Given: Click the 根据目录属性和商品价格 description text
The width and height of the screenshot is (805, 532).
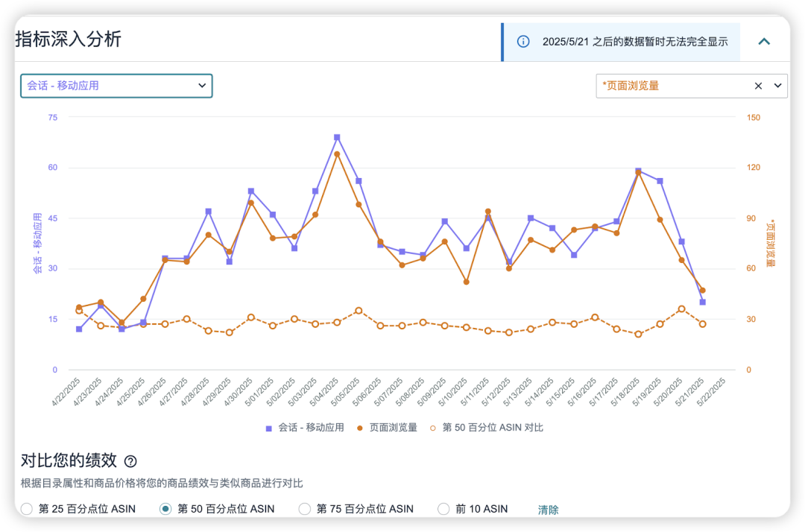Looking at the screenshot, I should click(162, 484).
